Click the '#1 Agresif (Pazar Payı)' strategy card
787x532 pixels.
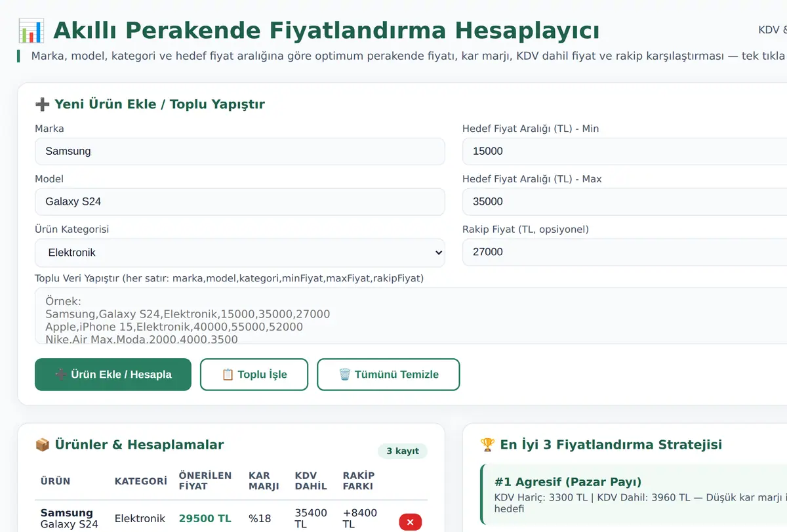(634, 495)
